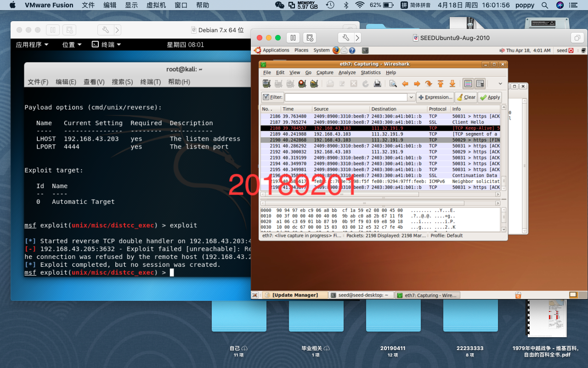
Task: Go back in packet history arrow
Action: click(405, 83)
